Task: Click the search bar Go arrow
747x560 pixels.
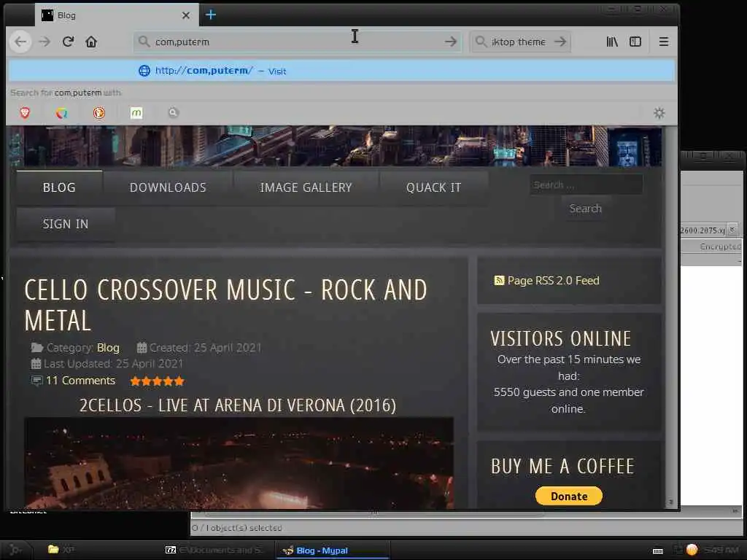Action: [560, 42]
